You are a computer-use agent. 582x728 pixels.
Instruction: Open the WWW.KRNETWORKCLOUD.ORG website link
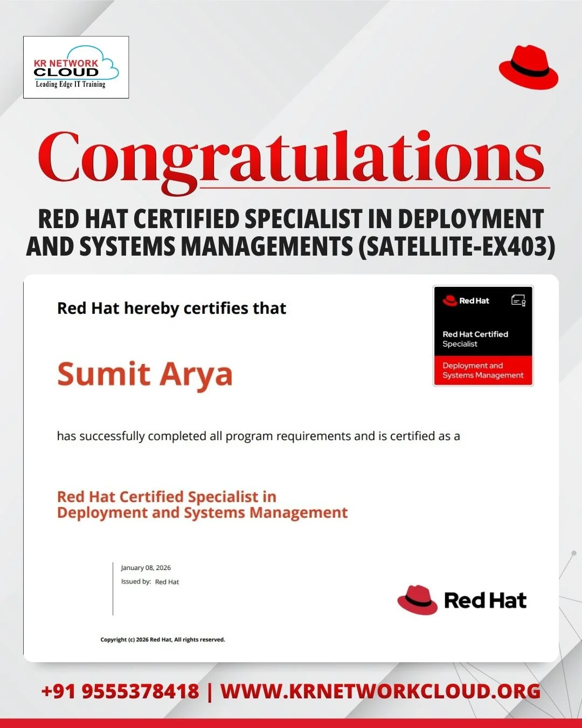pos(380,691)
